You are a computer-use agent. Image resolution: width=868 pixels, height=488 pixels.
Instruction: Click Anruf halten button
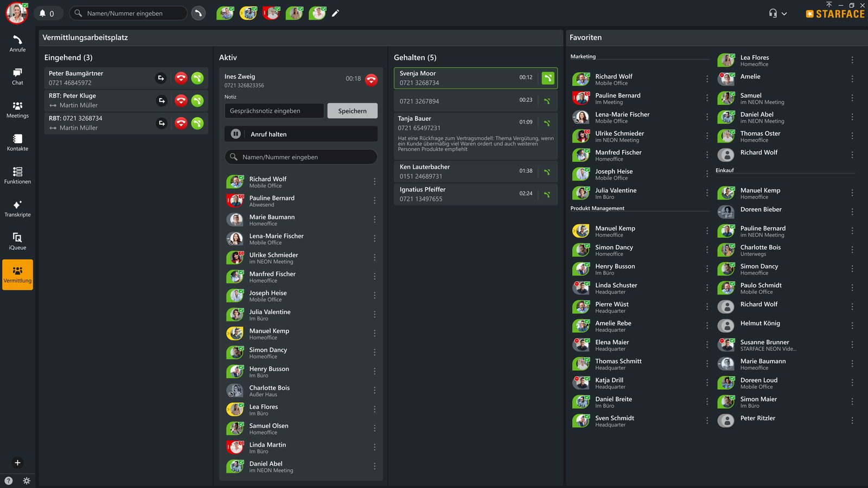(x=301, y=134)
